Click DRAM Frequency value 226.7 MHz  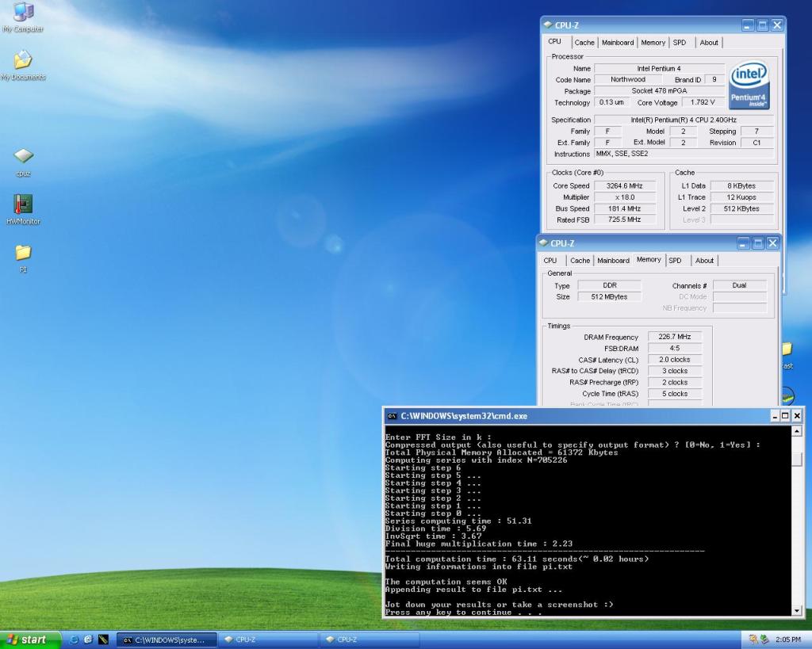pos(675,337)
